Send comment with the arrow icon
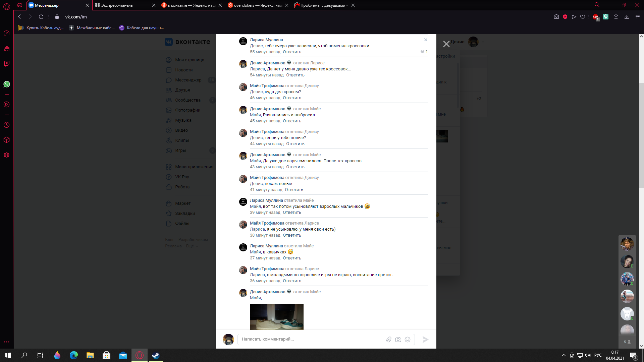The image size is (644, 362). click(425, 340)
